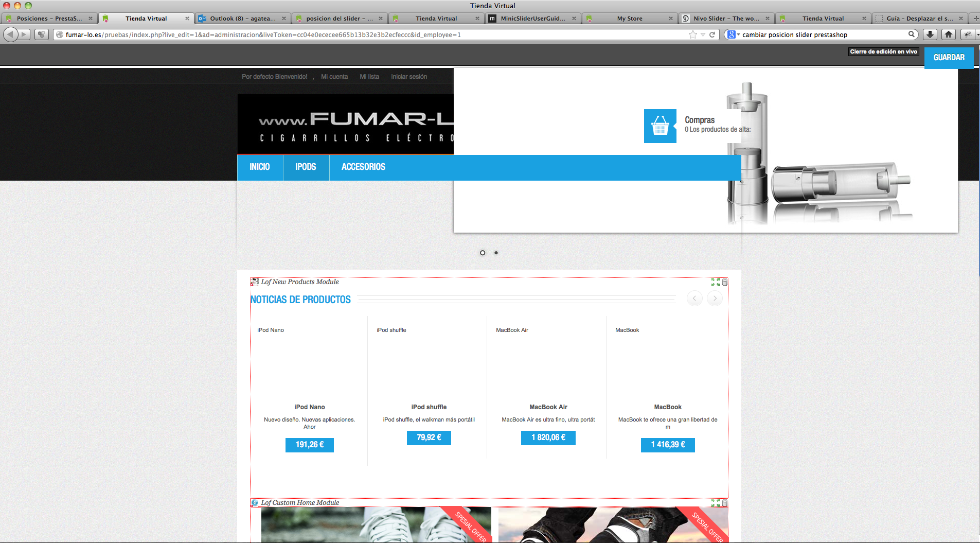
Task: Click the search magnifier icon
Action: click(x=912, y=34)
